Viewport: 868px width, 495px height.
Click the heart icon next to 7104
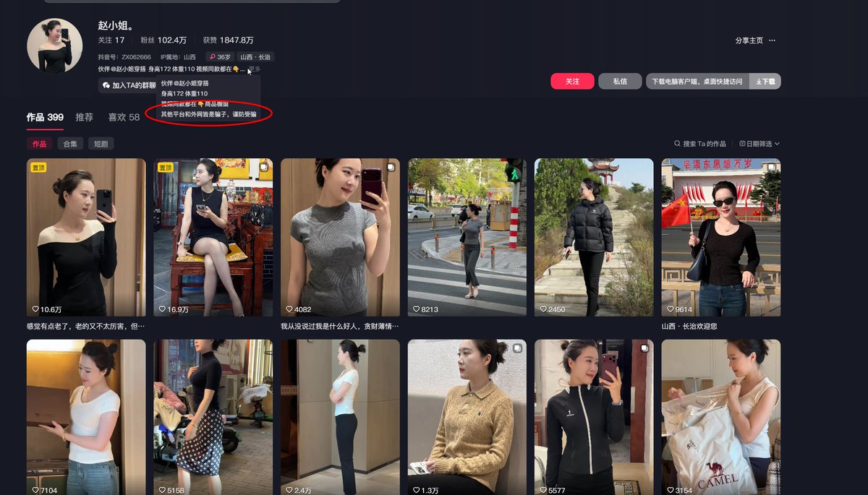(35, 490)
